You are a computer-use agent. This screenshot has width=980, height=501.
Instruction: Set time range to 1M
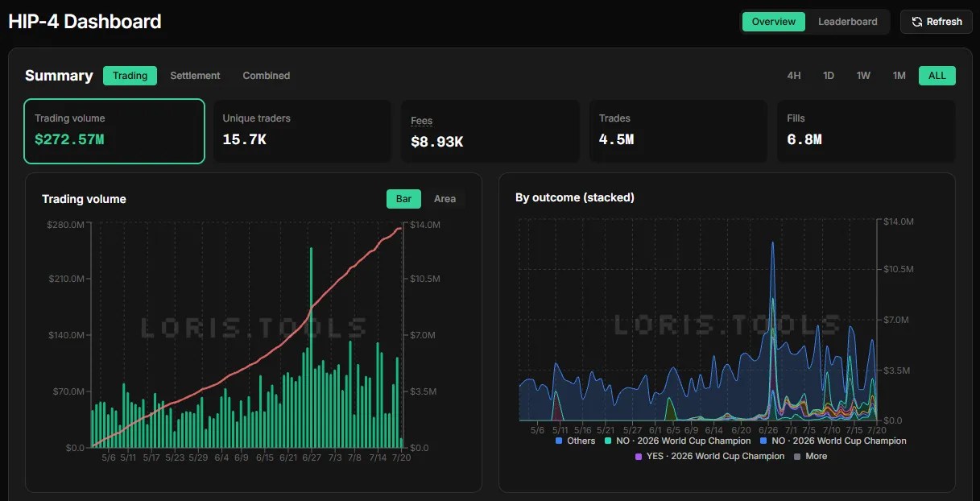[x=899, y=76]
